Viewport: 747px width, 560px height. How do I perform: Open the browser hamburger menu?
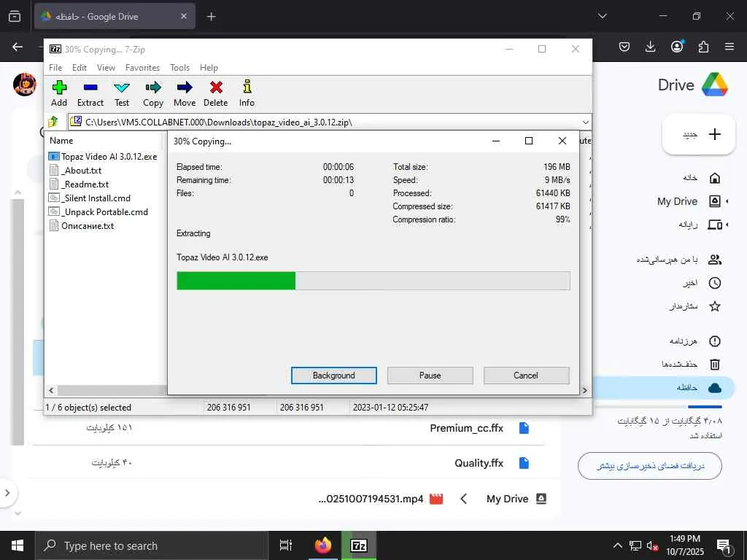pos(729,47)
